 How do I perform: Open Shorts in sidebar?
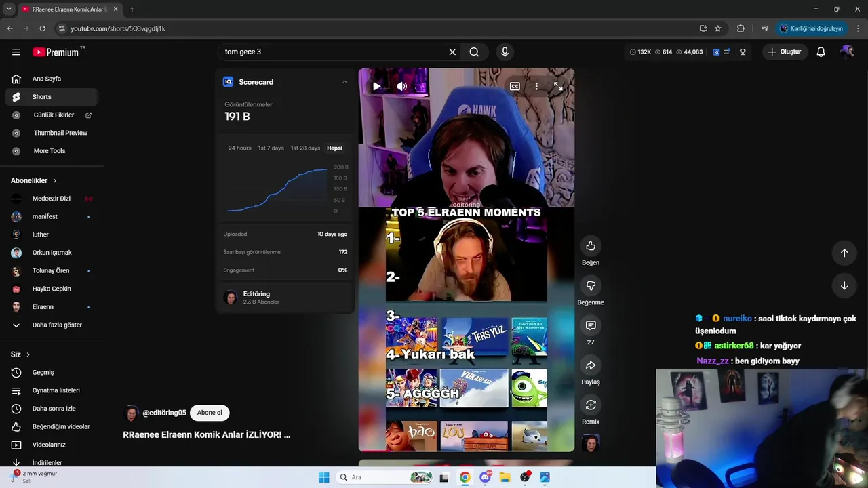coord(52,97)
